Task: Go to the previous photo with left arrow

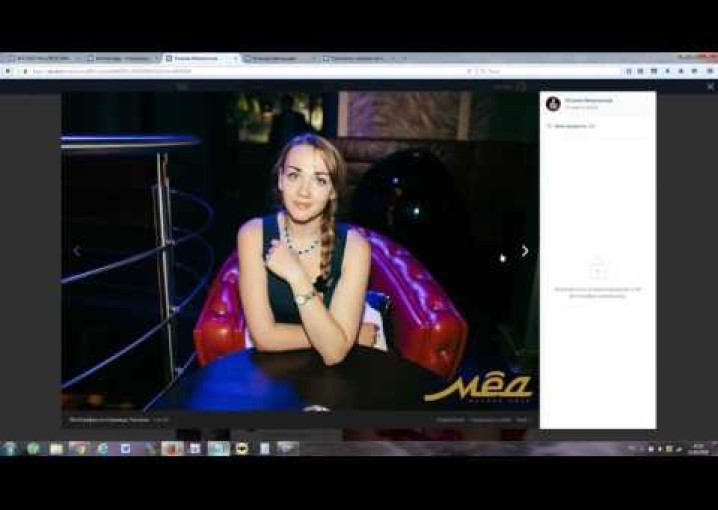Action: pos(77,251)
